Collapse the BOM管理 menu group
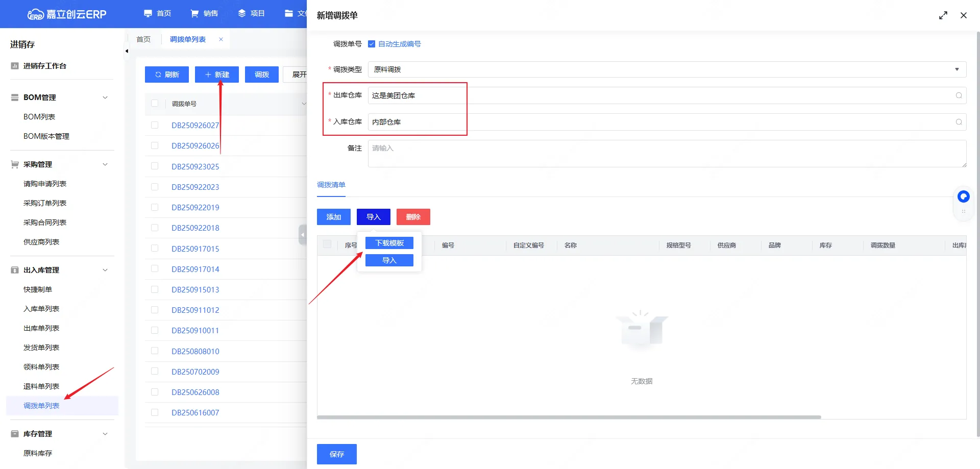Image resolution: width=980 pixels, height=469 pixels. [x=105, y=97]
